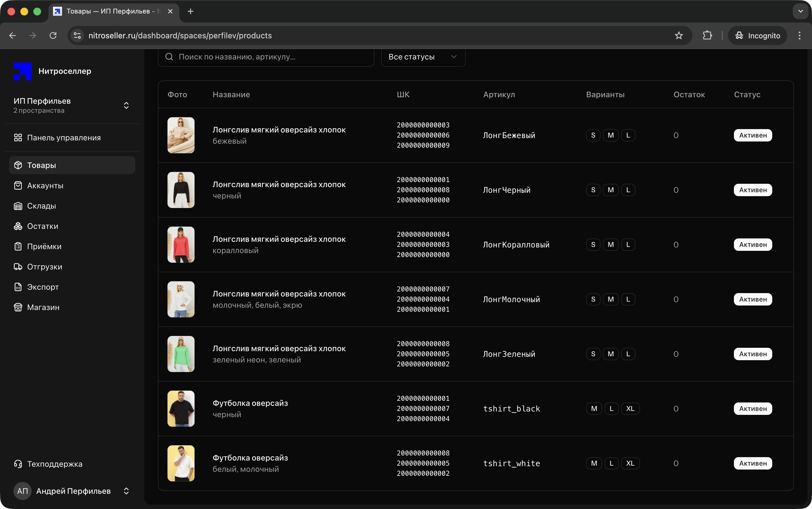Select the Товары sidebar item
This screenshot has height=509, width=812.
pos(41,165)
